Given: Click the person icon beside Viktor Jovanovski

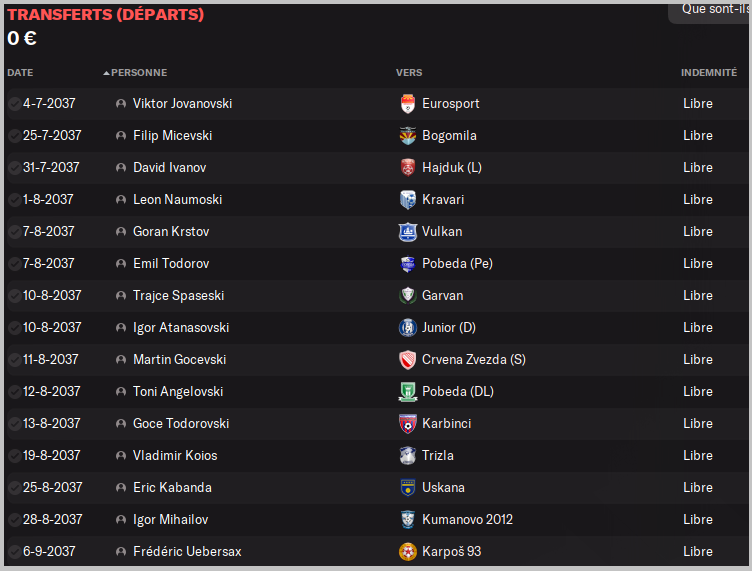Looking at the screenshot, I should (x=121, y=104).
